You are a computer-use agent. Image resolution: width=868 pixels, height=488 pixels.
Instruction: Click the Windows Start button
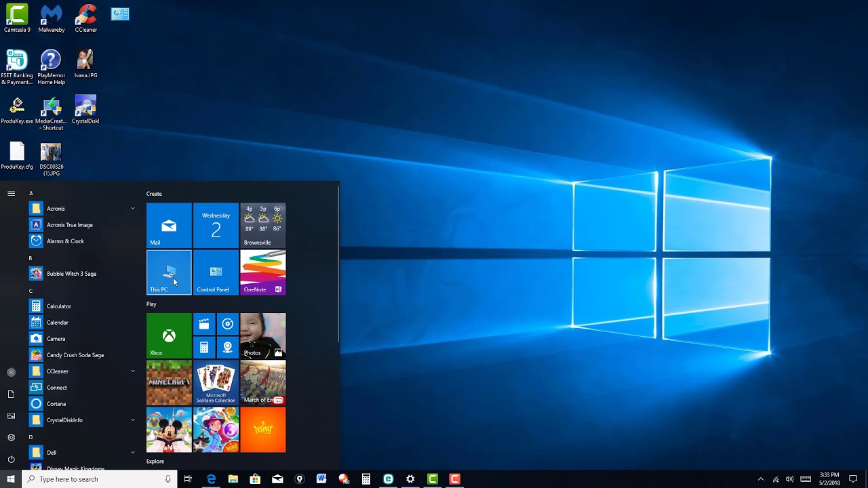point(11,479)
